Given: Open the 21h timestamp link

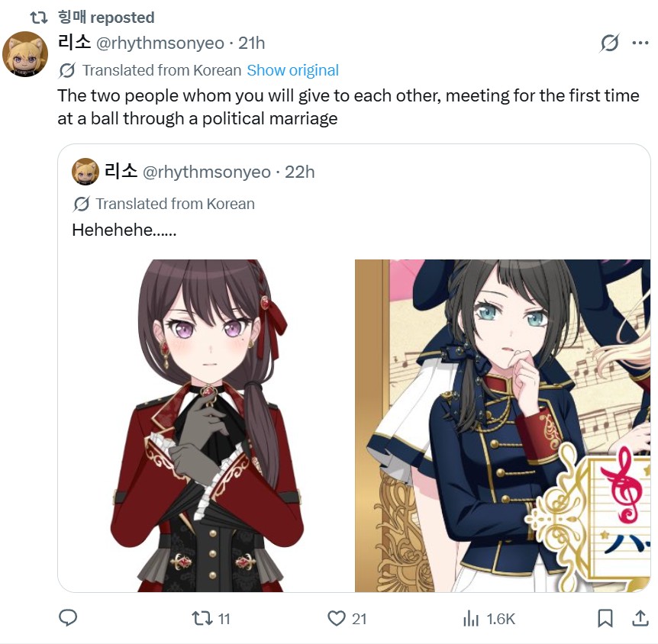Looking at the screenshot, I should [x=251, y=43].
